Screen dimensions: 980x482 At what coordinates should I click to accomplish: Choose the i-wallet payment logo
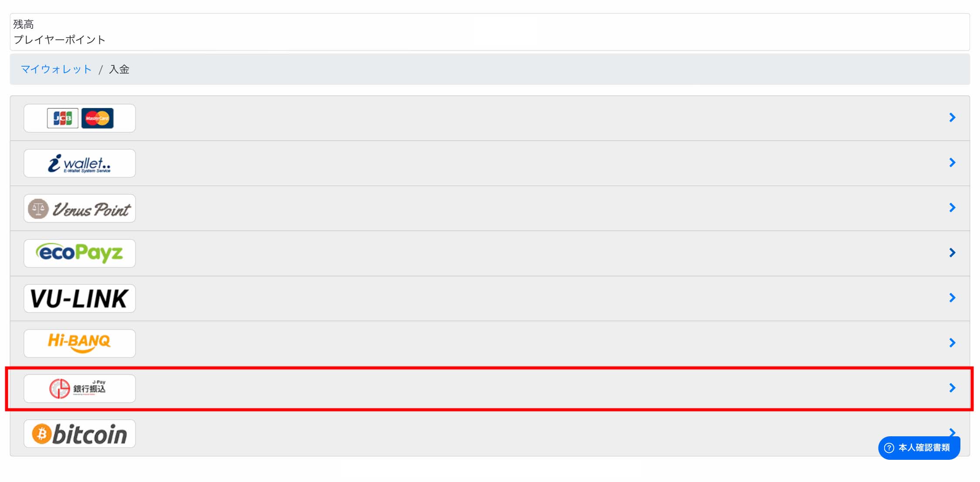pos(80,163)
